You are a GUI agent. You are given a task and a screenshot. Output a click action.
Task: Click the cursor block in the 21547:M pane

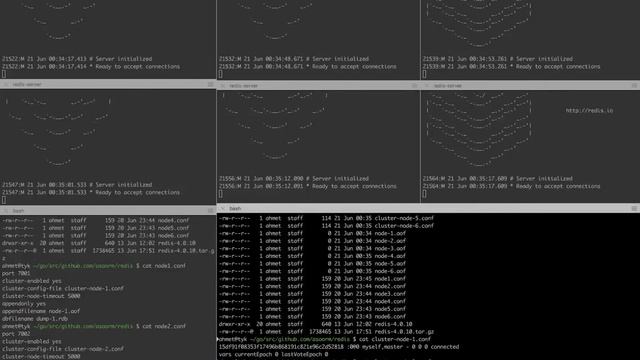coord(4,200)
